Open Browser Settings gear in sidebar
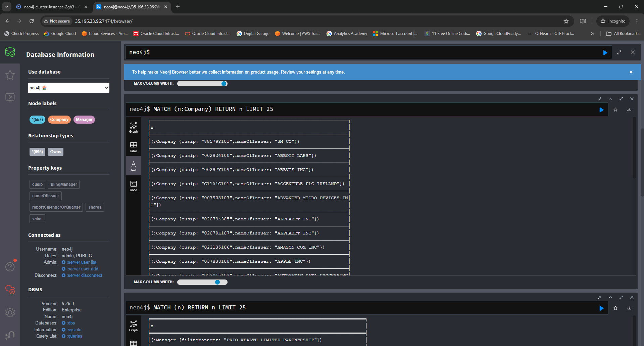Viewport: 644px width, 346px height. [x=10, y=312]
